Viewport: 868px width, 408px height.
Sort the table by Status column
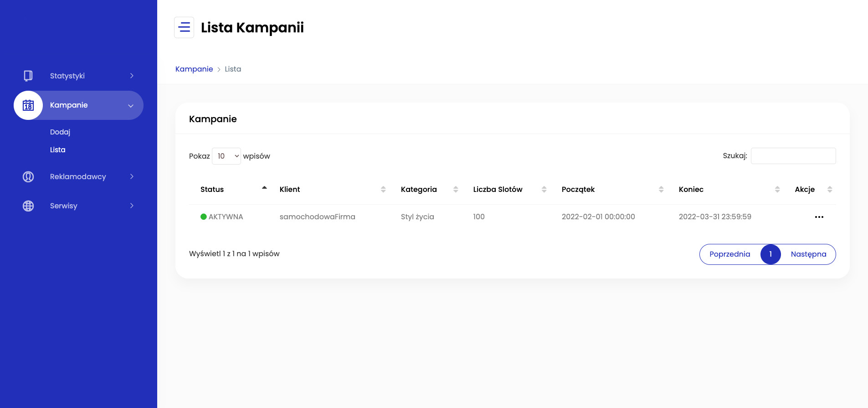[264, 189]
